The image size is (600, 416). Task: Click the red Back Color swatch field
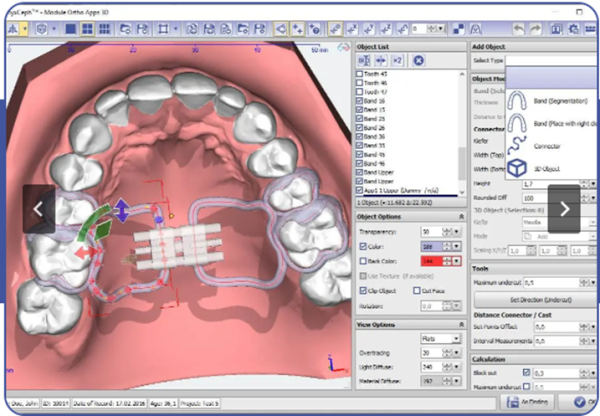click(x=431, y=261)
